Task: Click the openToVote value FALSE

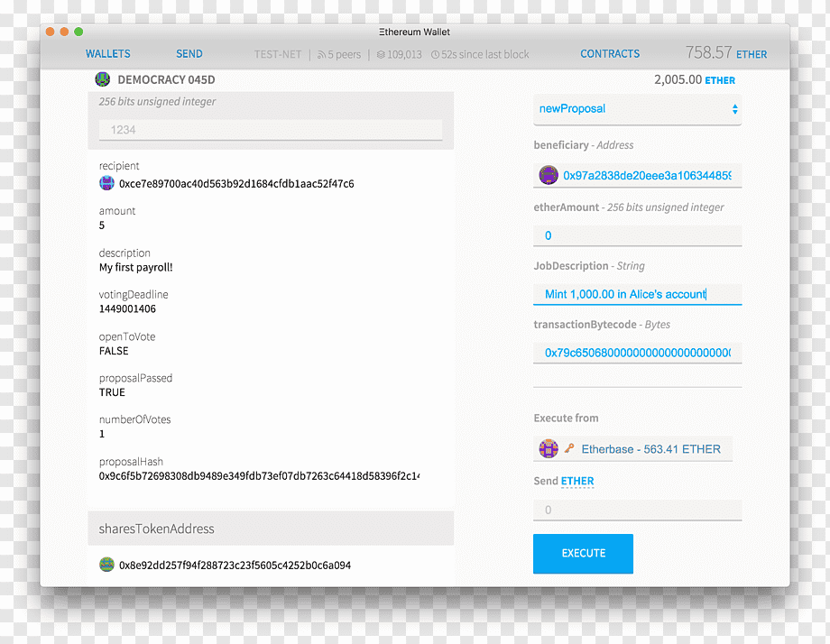Action: point(114,352)
